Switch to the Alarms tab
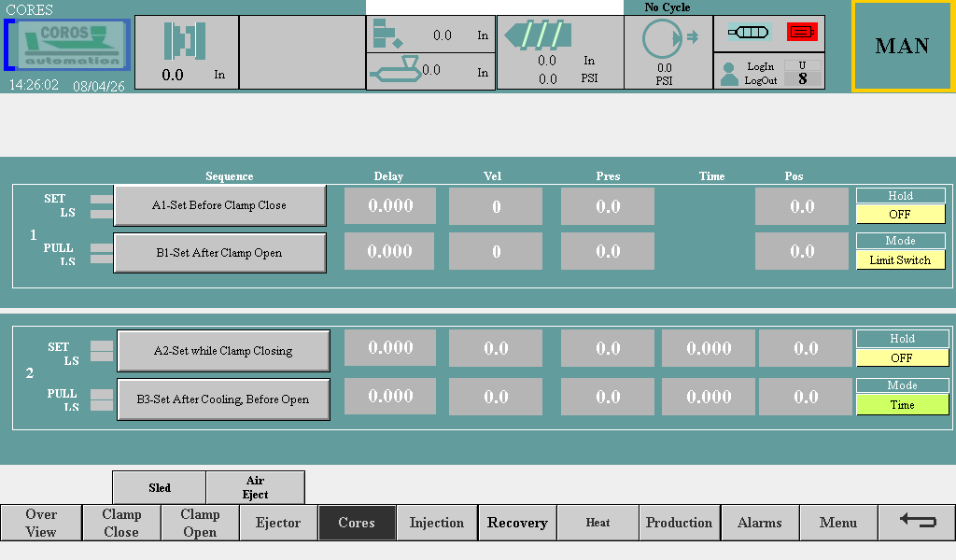 [x=759, y=523]
